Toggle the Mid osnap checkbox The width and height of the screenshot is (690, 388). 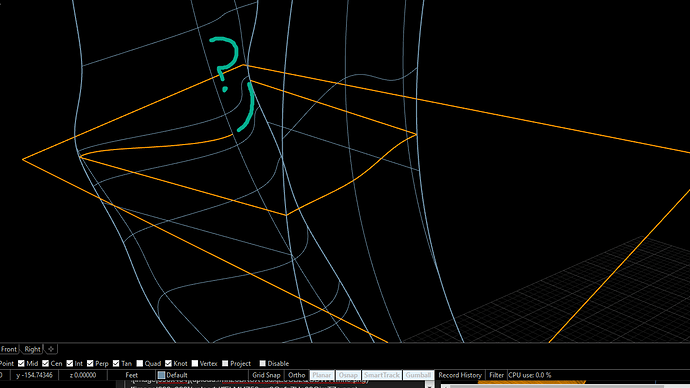(x=21, y=363)
